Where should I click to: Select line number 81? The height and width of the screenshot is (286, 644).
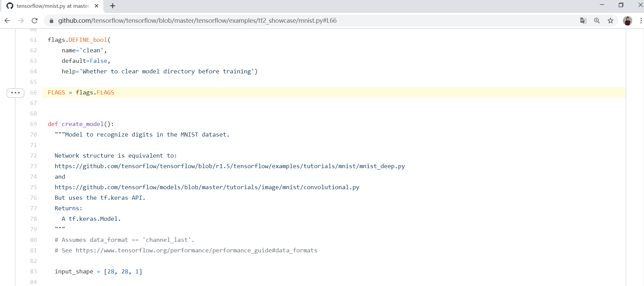tap(33, 251)
